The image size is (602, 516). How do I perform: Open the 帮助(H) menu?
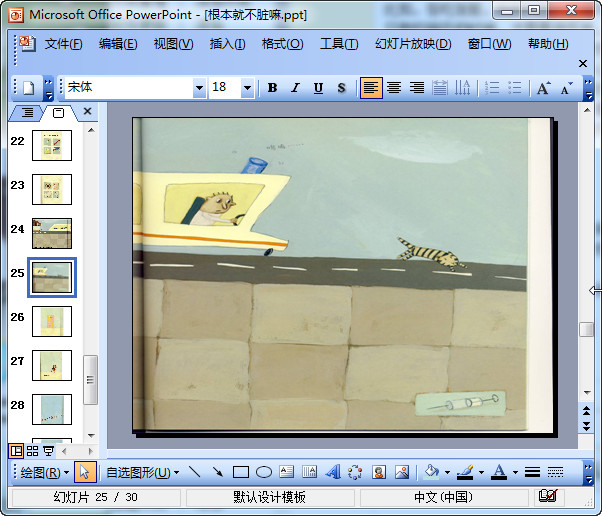pyautogui.click(x=548, y=44)
